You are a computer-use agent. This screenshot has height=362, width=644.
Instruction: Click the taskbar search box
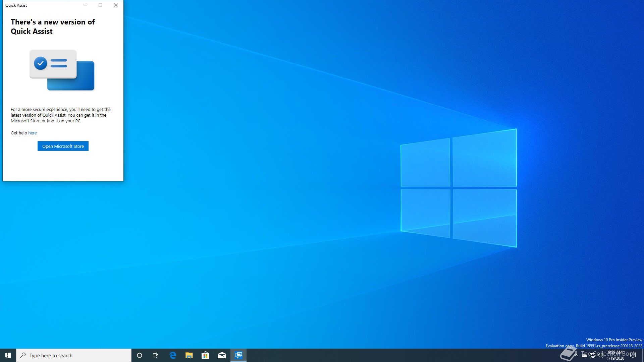74,355
